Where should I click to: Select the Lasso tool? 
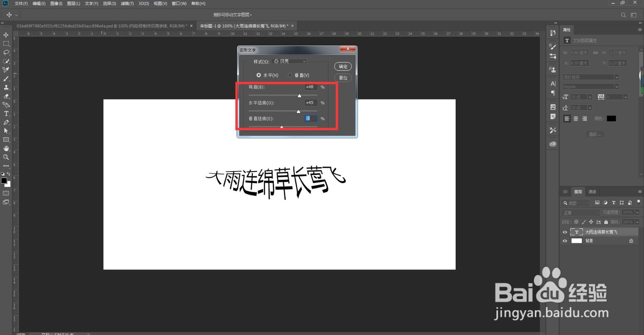(x=6, y=52)
